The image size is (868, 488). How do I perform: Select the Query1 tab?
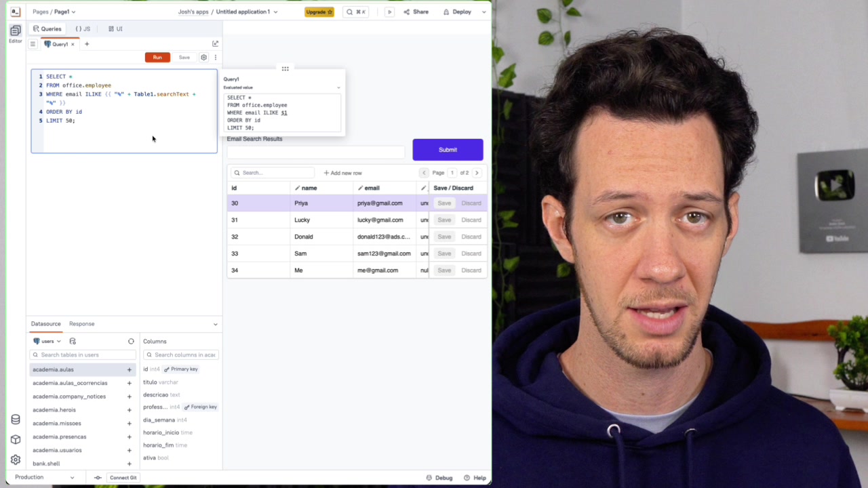60,43
